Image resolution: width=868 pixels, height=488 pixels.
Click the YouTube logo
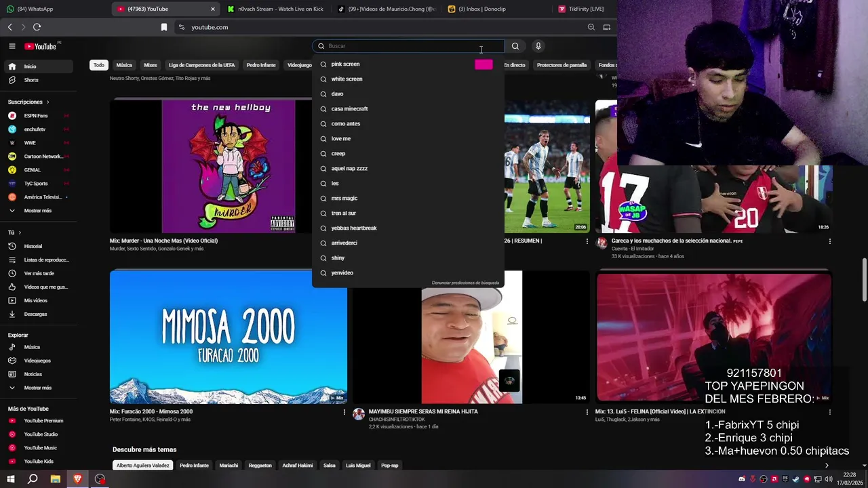click(x=41, y=46)
